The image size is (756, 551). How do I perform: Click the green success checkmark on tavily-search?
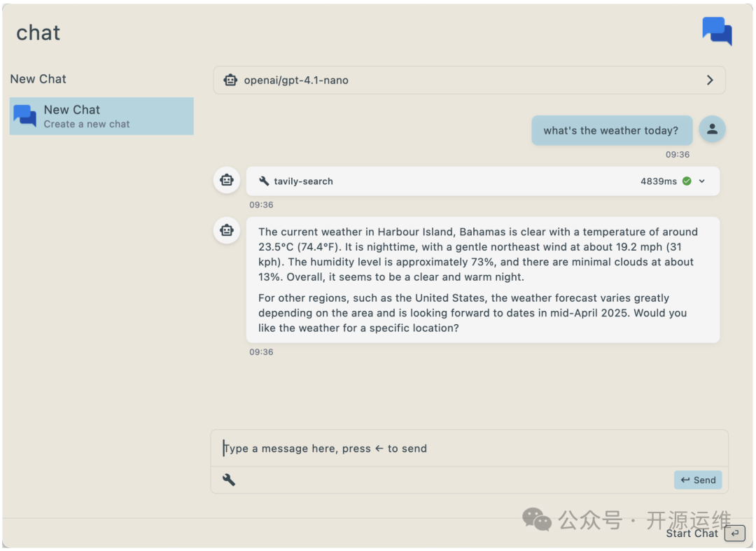[687, 181]
